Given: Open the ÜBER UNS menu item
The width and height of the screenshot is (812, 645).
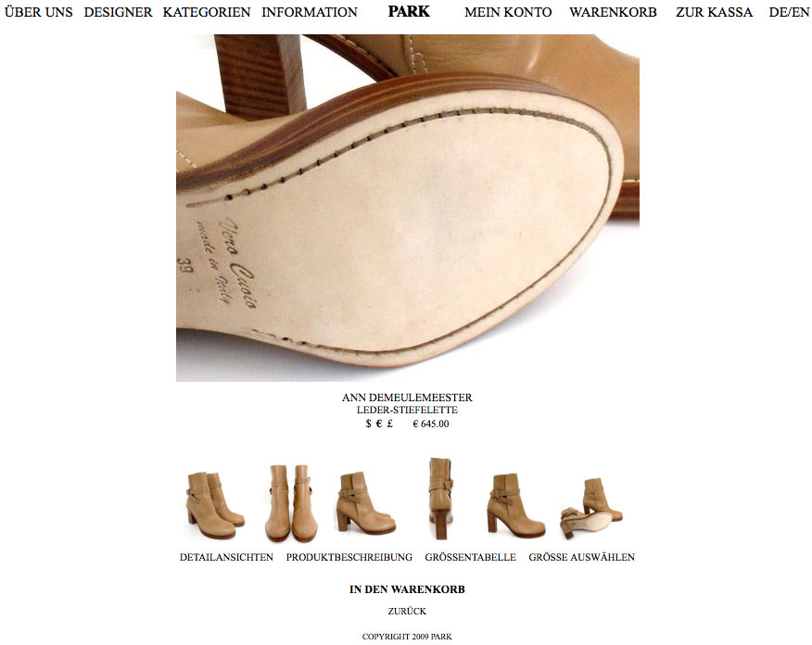Looking at the screenshot, I should click(x=39, y=12).
